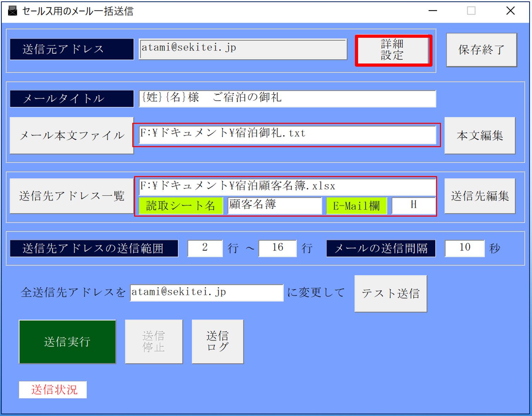Click the 保存終了 (save and exit) button
This screenshot has height=416, width=532.
[x=481, y=50]
